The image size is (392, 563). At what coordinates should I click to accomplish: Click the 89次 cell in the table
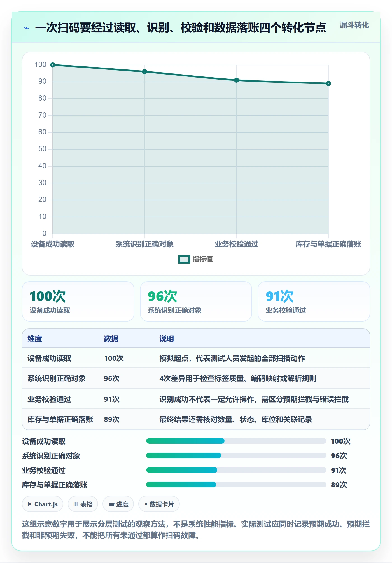112,419
